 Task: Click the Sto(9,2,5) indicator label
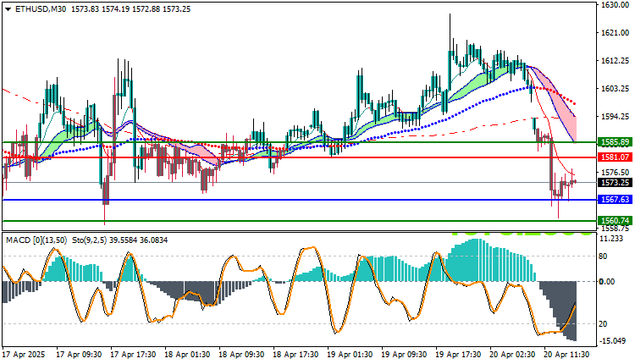[x=90, y=240]
